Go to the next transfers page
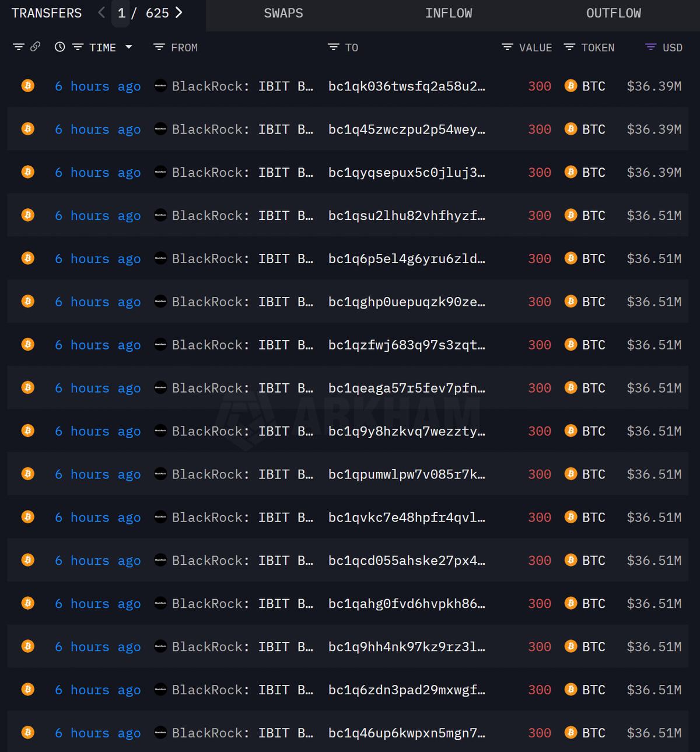700x752 pixels. tap(179, 13)
